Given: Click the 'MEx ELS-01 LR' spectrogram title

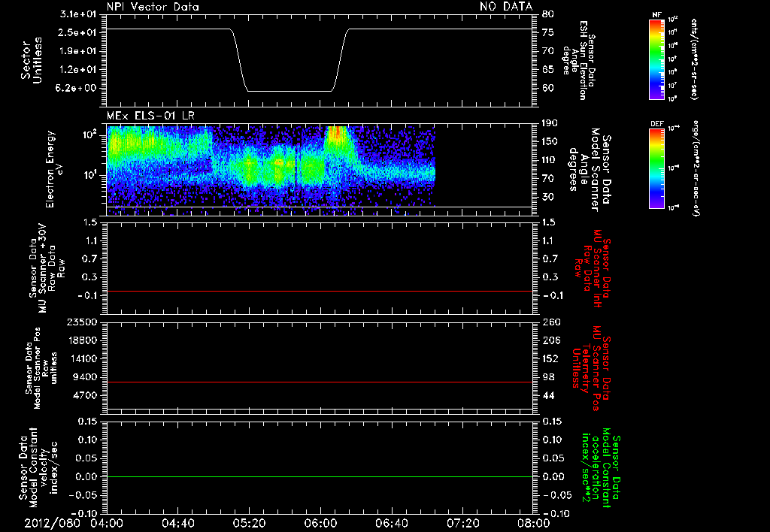Looking at the screenshot, I should pyautogui.click(x=150, y=116).
